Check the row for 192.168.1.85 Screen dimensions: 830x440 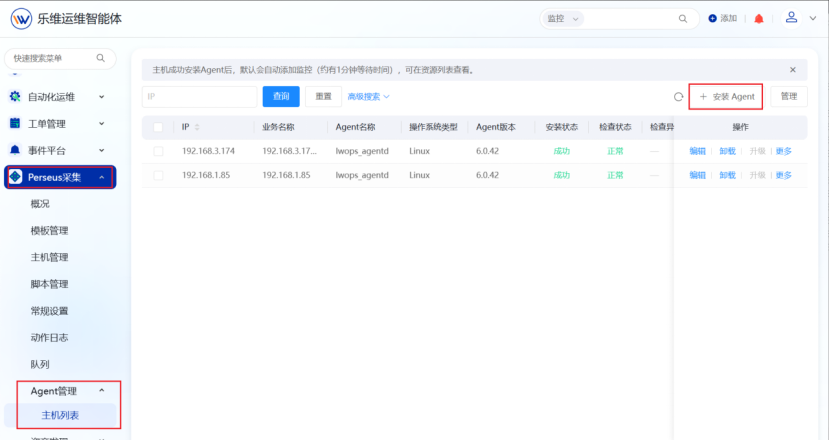click(x=158, y=175)
